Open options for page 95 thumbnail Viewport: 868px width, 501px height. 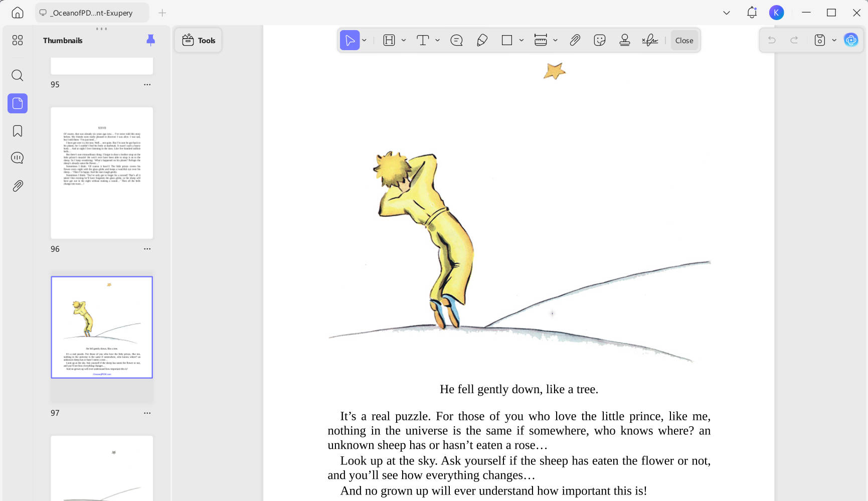(x=147, y=85)
